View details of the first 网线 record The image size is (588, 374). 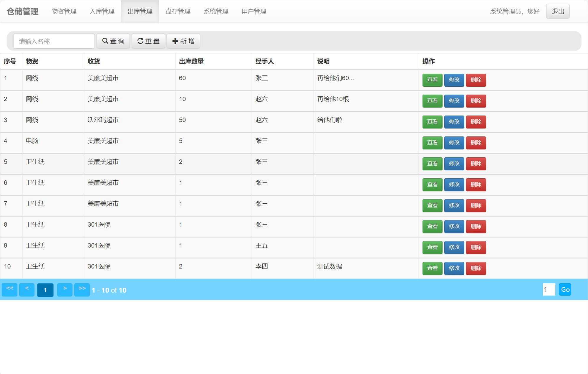pos(432,80)
